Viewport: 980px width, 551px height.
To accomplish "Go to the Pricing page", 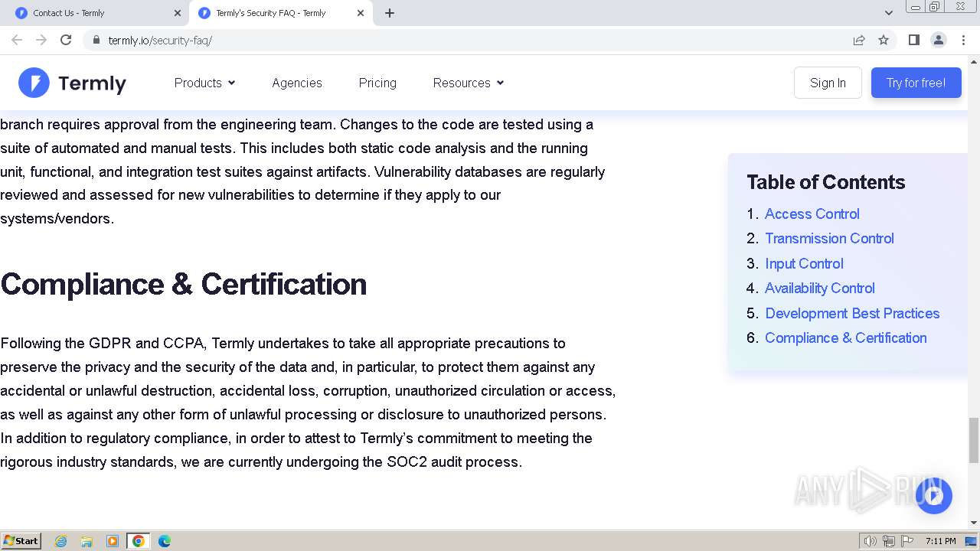I will tap(377, 83).
